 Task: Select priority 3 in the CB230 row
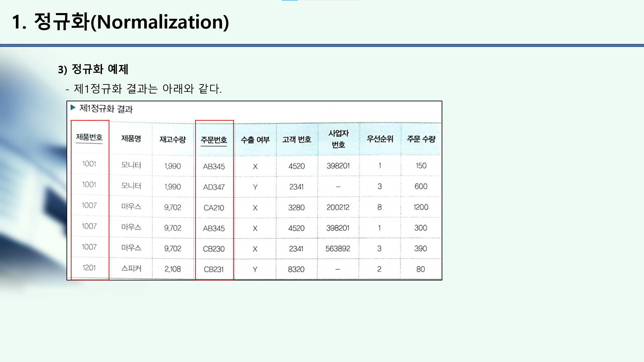tap(379, 249)
